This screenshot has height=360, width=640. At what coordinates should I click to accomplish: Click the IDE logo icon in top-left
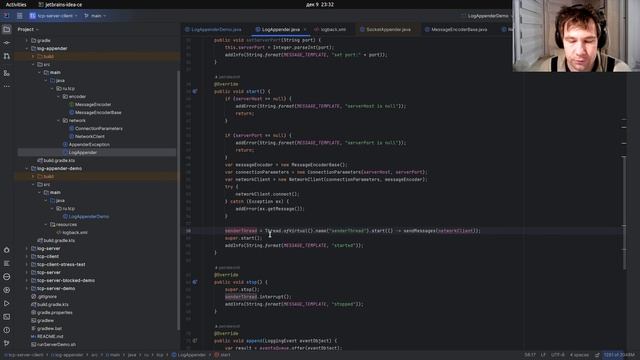point(7,16)
